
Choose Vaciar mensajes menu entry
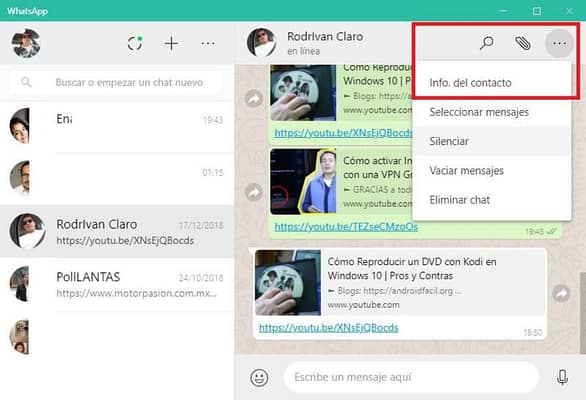[492, 170]
